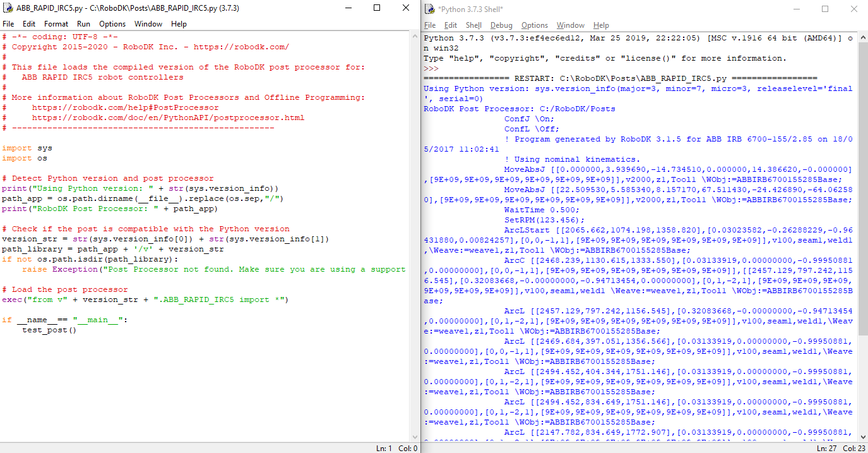Image resolution: width=868 pixels, height=453 pixels.
Task: Open the Run menu in the editor
Action: tap(83, 24)
